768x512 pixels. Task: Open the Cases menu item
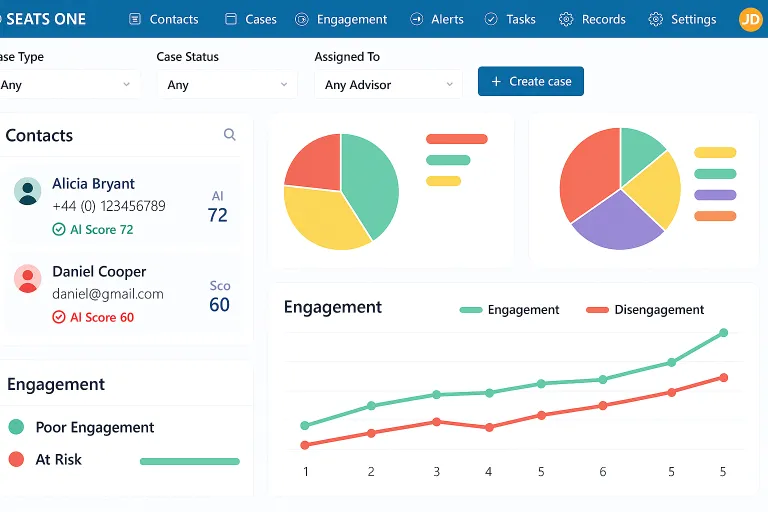tap(251, 19)
